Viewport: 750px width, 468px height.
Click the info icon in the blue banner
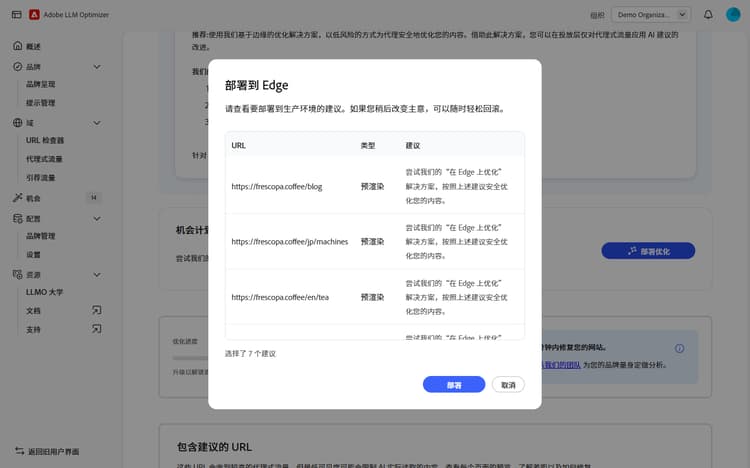(x=679, y=348)
